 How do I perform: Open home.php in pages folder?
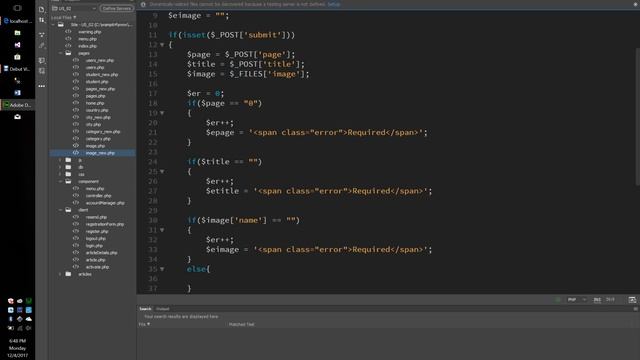click(95, 103)
